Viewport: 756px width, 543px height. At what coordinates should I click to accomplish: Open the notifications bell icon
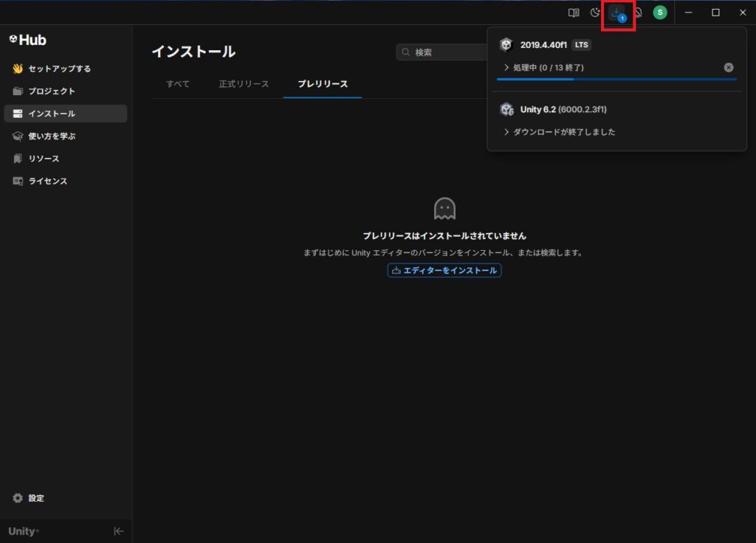coord(638,13)
